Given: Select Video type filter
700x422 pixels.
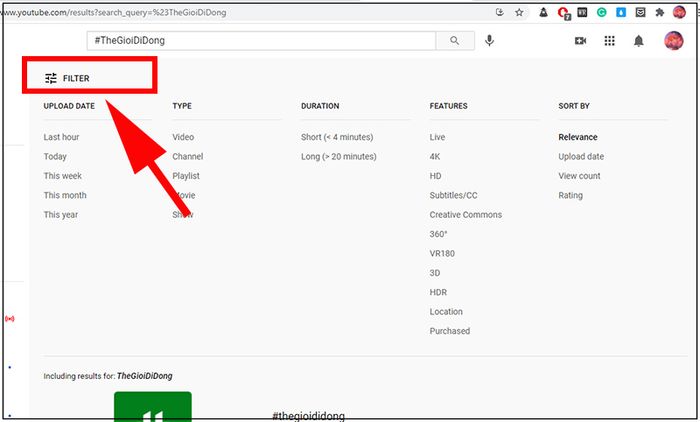Looking at the screenshot, I should point(183,137).
